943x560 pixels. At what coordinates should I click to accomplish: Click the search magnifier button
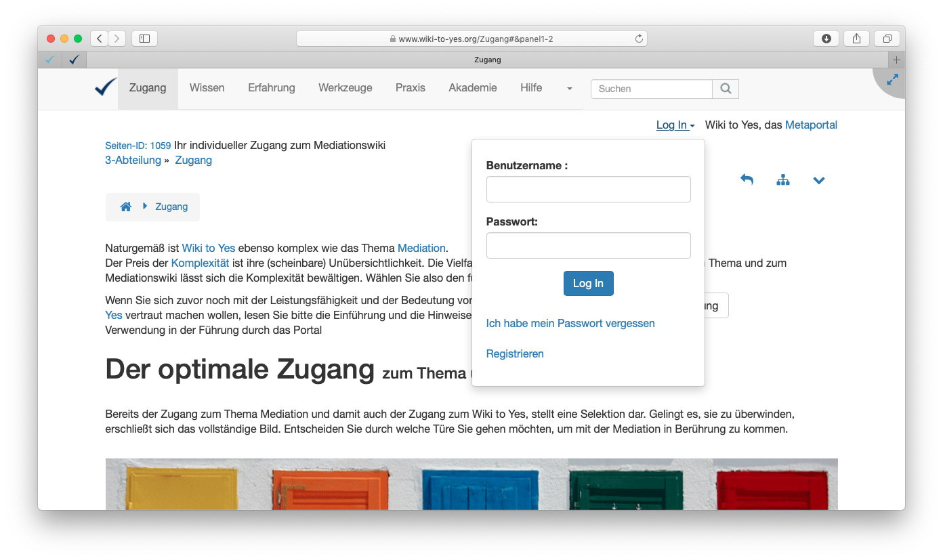726,89
